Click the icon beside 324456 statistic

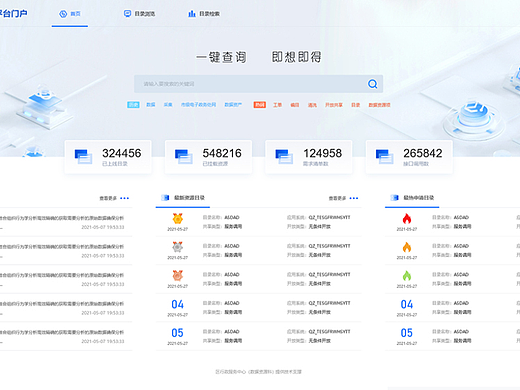pyautogui.click(x=83, y=157)
